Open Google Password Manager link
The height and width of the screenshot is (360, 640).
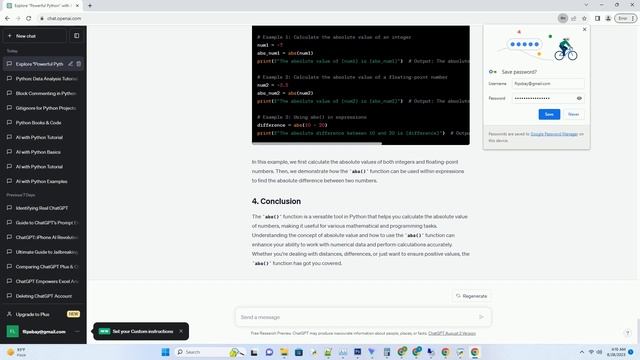click(x=554, y=134)
